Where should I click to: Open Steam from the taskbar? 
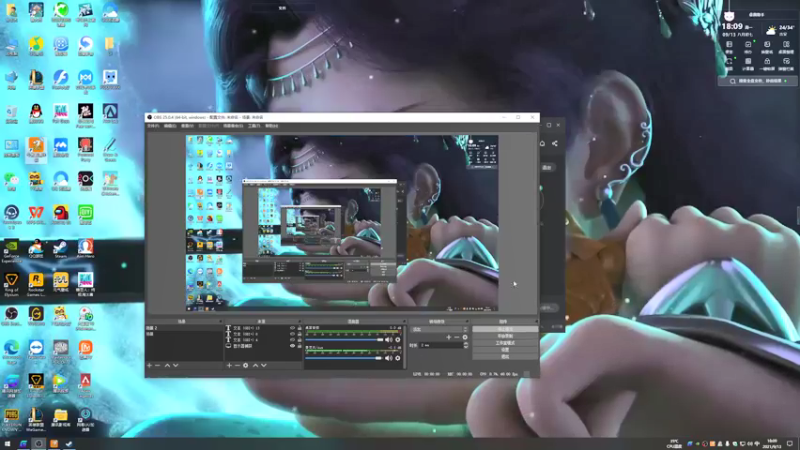69,444
